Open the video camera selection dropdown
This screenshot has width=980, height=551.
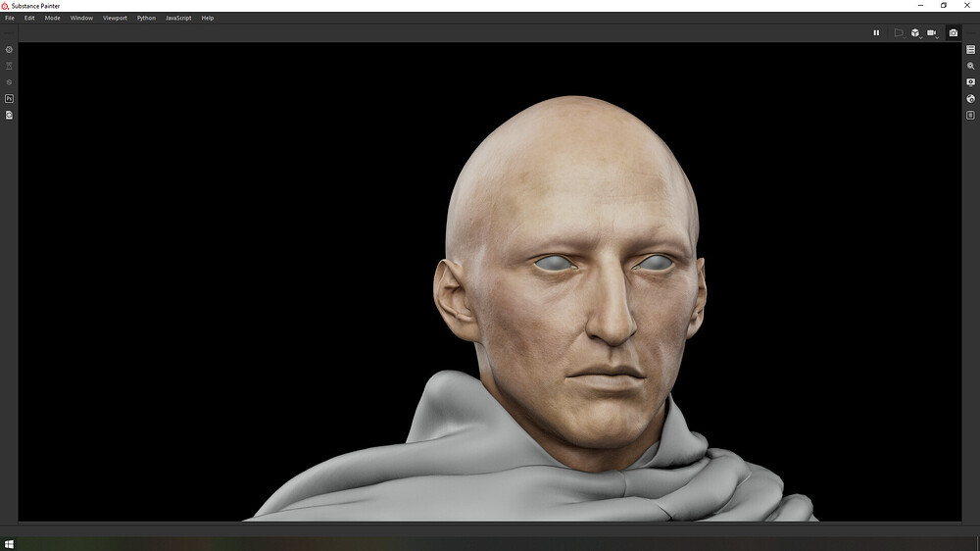(x=933, y=32)
